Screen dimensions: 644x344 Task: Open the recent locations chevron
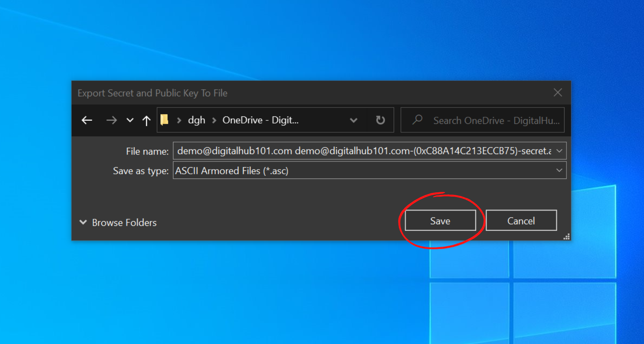click(130, 120)
